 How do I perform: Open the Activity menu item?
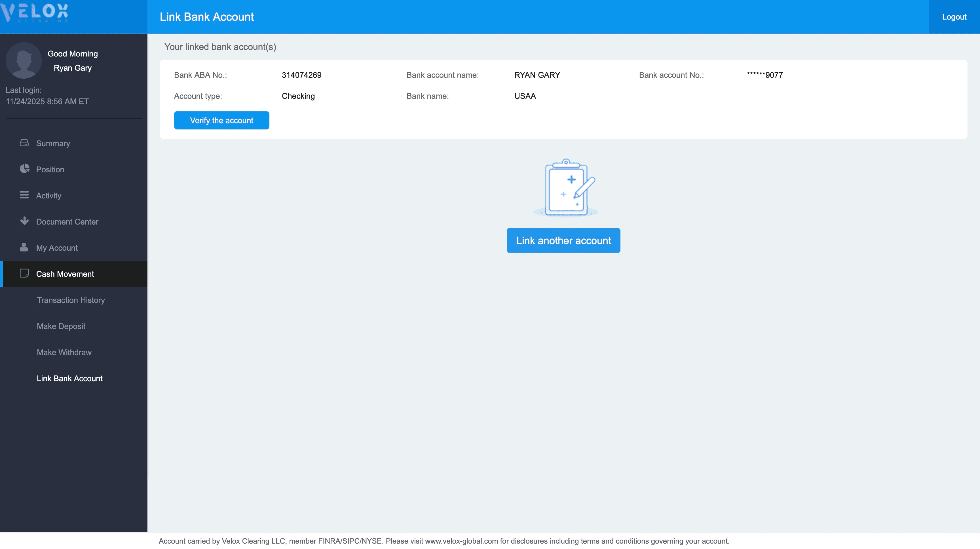pyautogui.click(x=48, y=196)
